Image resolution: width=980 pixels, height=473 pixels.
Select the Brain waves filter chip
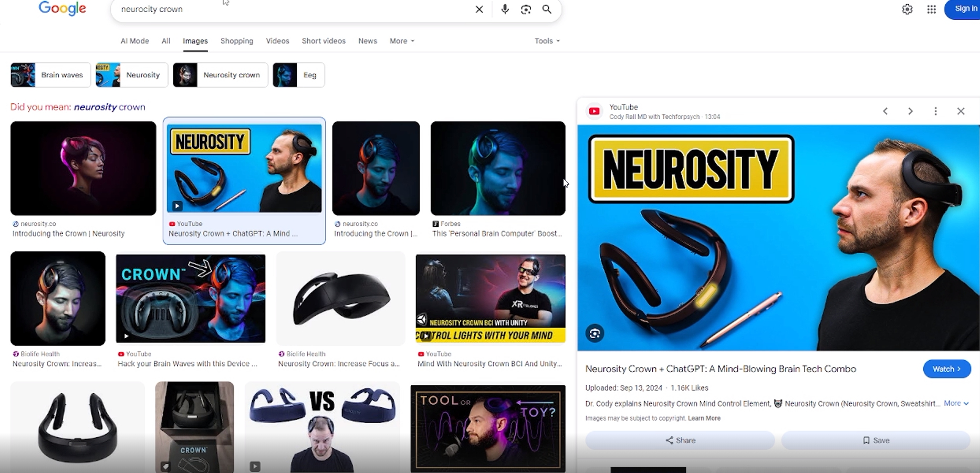(50, 75)
